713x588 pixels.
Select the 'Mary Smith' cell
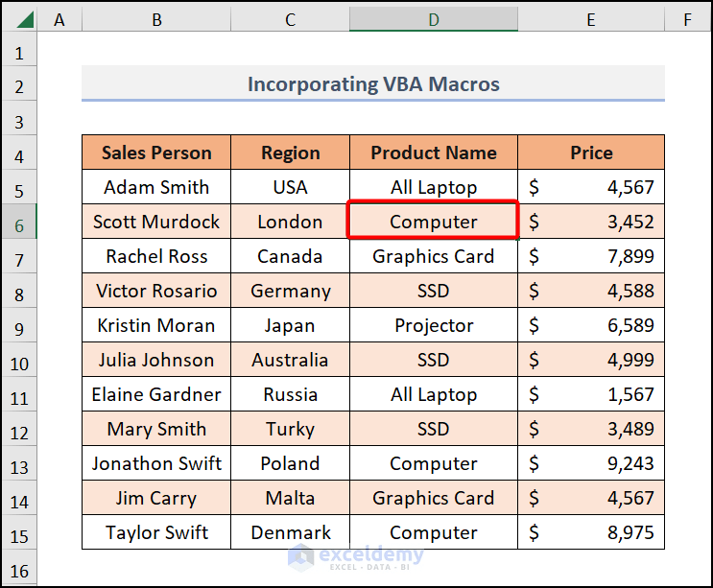156,429
